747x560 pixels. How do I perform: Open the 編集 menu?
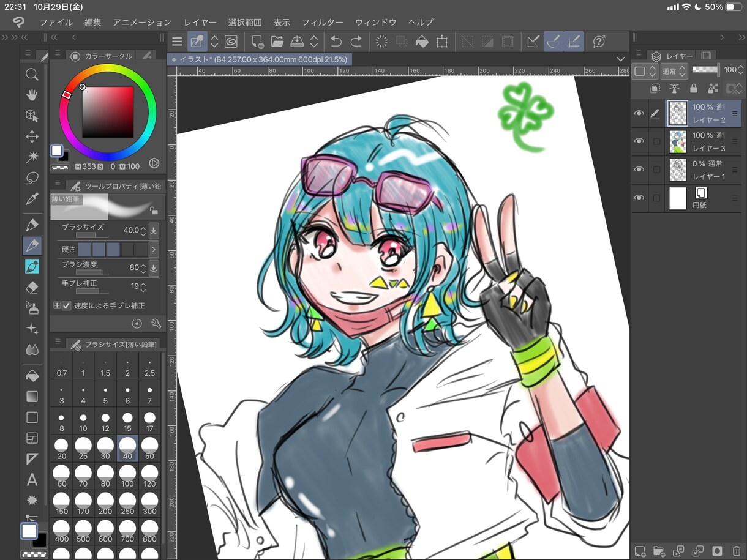pyautogui.click(x=93, y=22)
